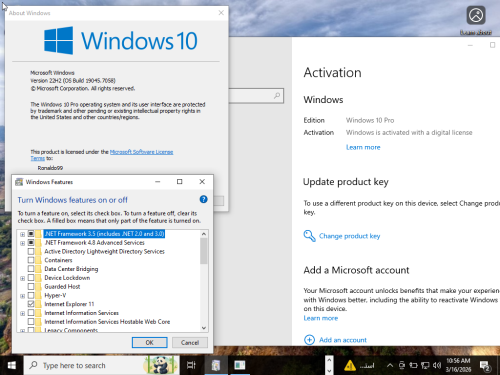Open the Microsoft Software License Terms link

[141, 152]
